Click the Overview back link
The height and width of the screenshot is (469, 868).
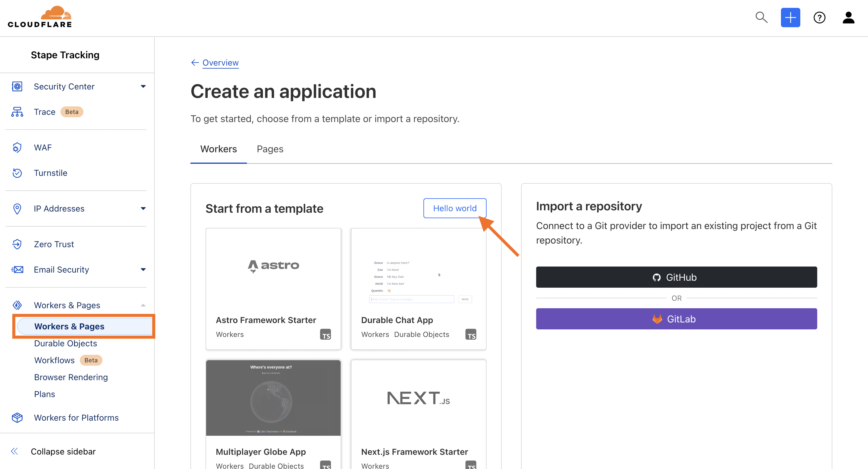click(x=220, y=63)
